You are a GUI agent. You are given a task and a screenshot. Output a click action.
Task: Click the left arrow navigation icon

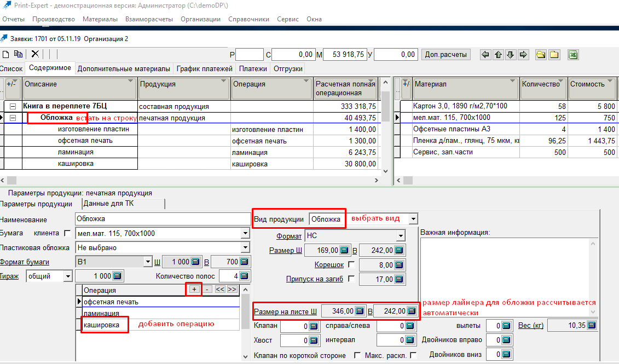point(485,54)
